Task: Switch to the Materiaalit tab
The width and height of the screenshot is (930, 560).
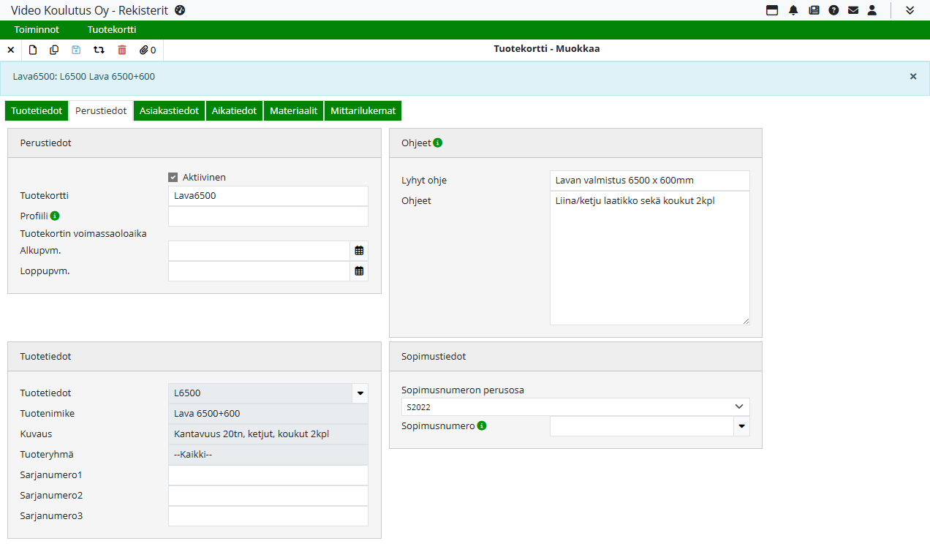Action: 293,111
